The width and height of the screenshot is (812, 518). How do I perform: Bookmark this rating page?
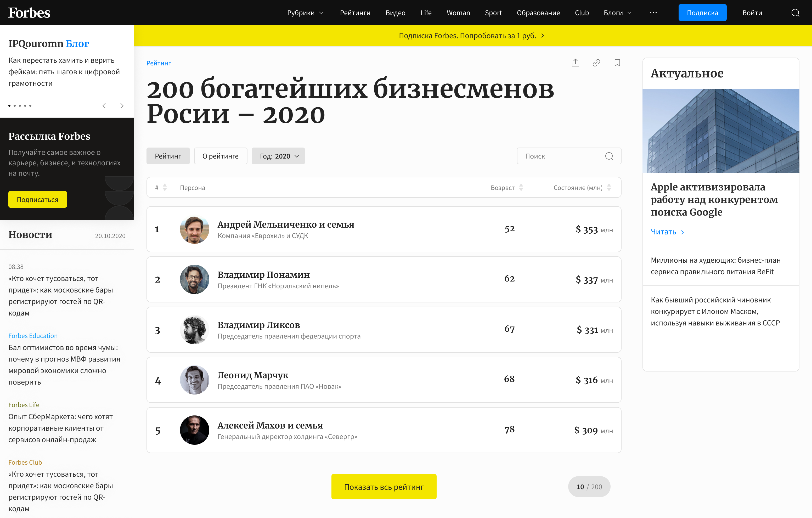pyautogui.click(x=617, y=63)
